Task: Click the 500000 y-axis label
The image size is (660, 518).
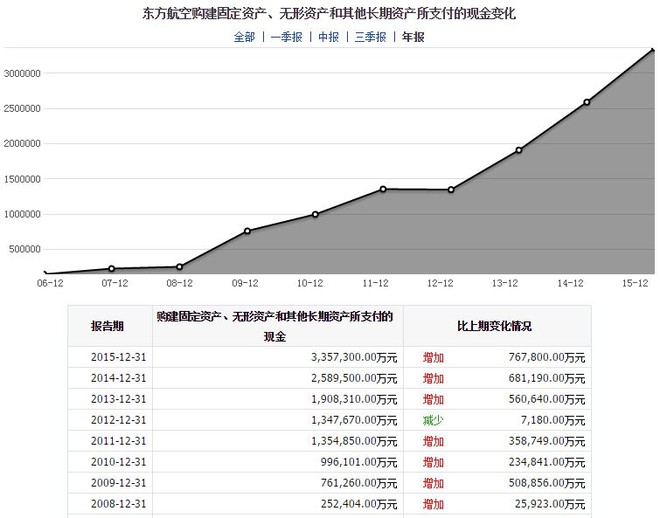Action: point(25,249)
